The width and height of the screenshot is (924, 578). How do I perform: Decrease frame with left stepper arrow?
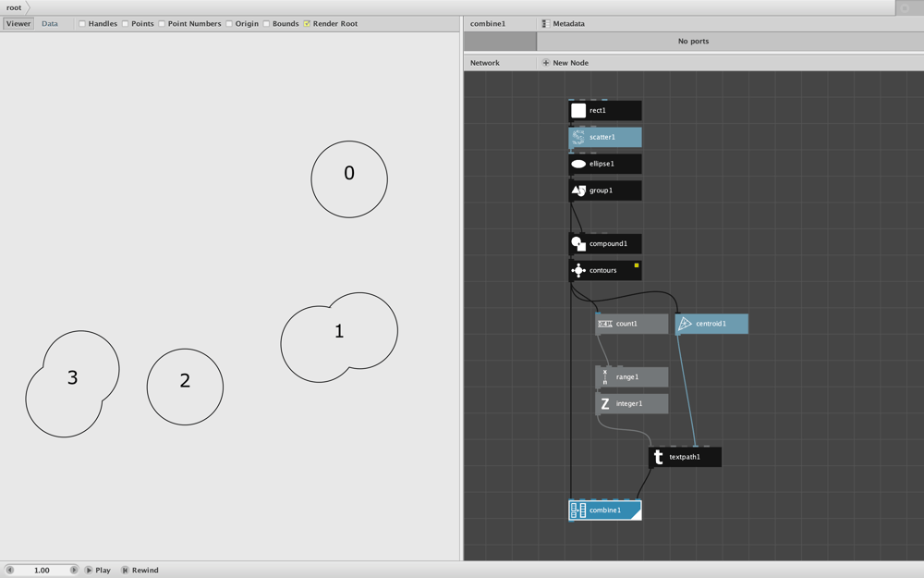[x=9, y=570]
